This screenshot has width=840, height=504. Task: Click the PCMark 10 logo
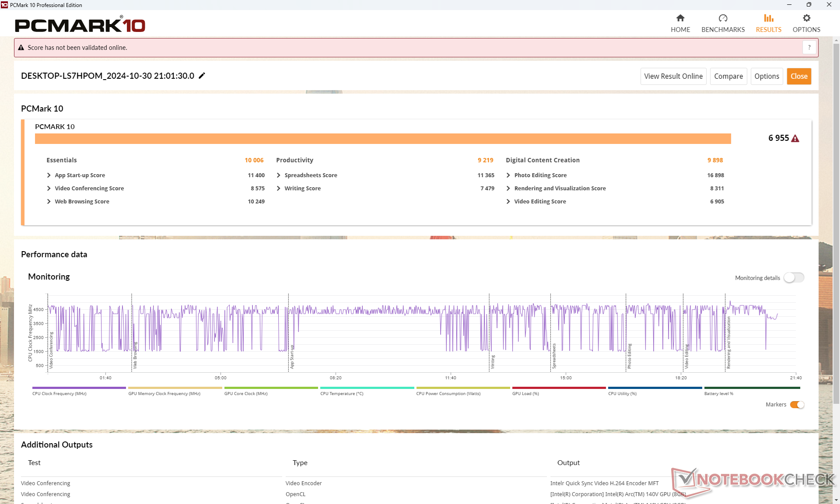click(80, 25)
